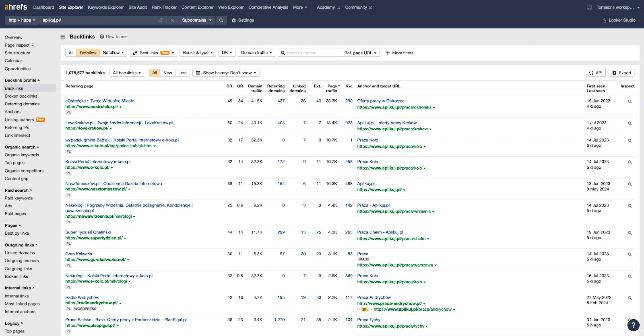Expand the eostroleka.pl URL caret
The width and height of the screenshot is (644, 336).
(120, 107)
